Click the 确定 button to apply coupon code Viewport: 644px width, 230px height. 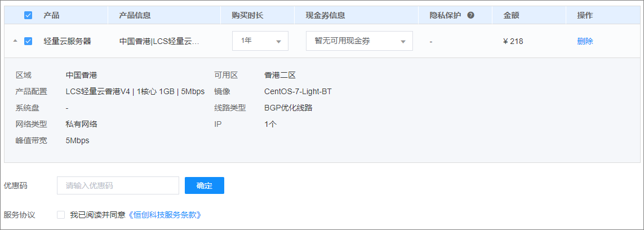point(205,185)
